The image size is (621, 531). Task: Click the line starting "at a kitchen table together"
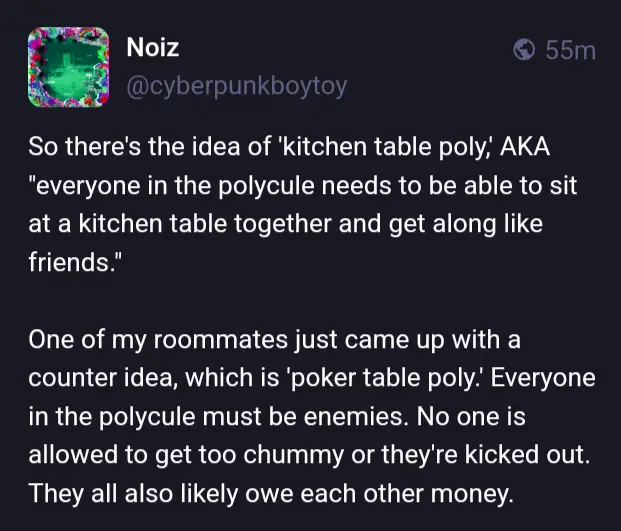[285, 225]
